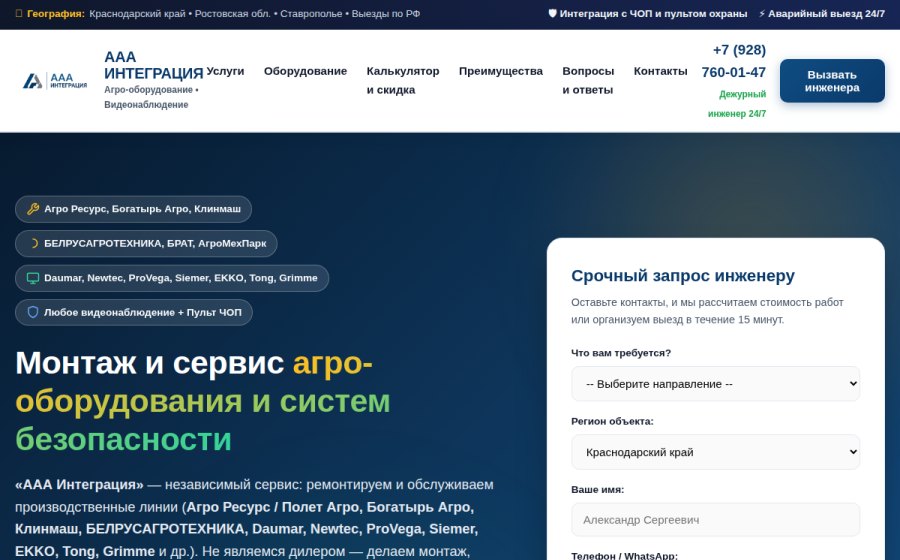Image resolution: width=900 pixels, height=560 pixels.
Task: Click the Монтаж и сервис main heading
Action: (203, 401)
